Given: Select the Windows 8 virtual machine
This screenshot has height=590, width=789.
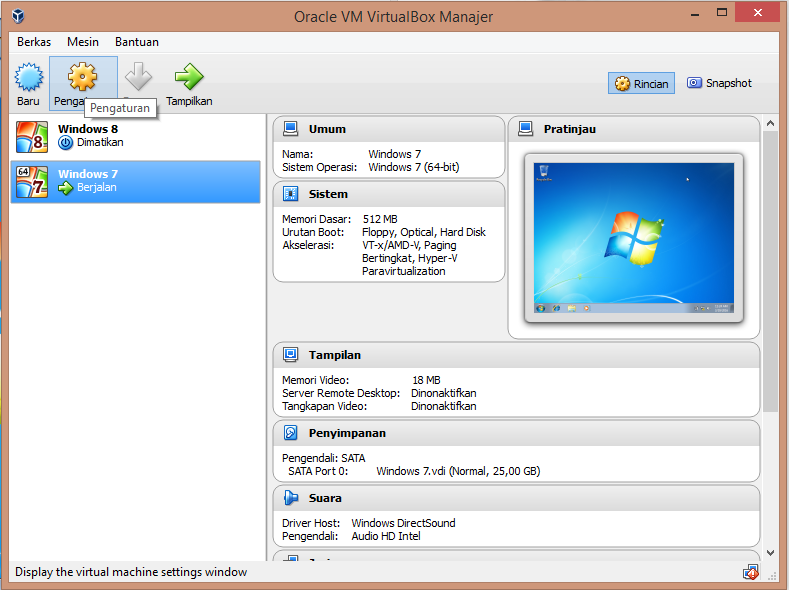Looking at the screenshot, I should point(135,137).
